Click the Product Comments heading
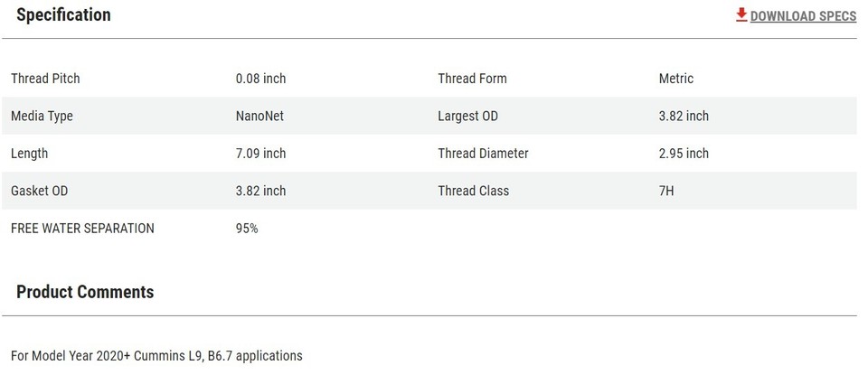This screenshot has height=375, width=868. [x=85, y=292]
